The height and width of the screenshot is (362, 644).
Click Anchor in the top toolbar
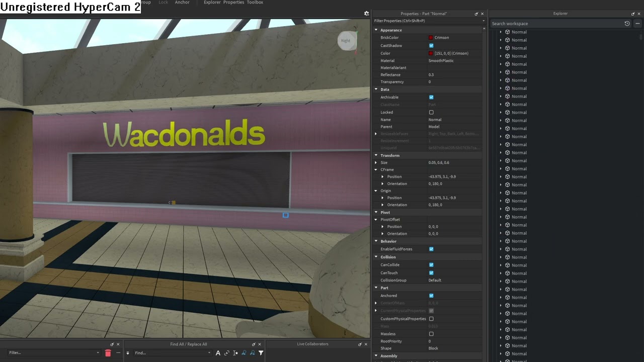point(182,3)
